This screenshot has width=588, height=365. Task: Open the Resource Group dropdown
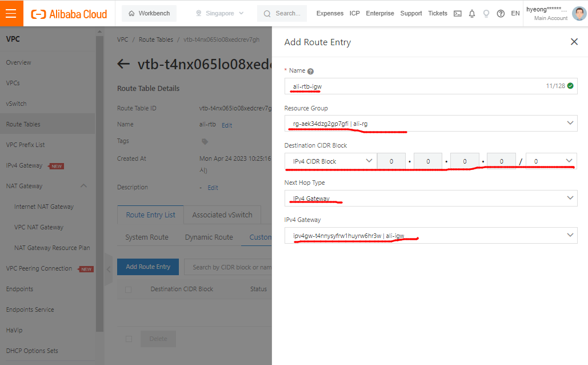point(431,123)
